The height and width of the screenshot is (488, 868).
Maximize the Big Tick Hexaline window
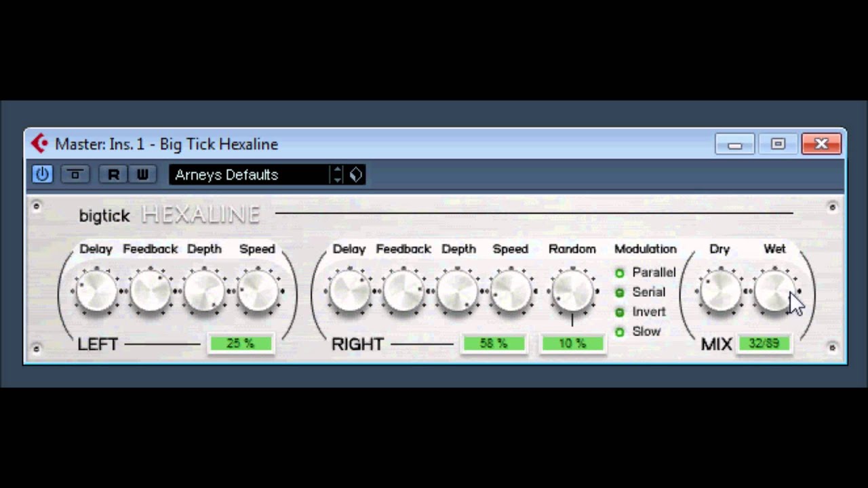click(778, 144)
